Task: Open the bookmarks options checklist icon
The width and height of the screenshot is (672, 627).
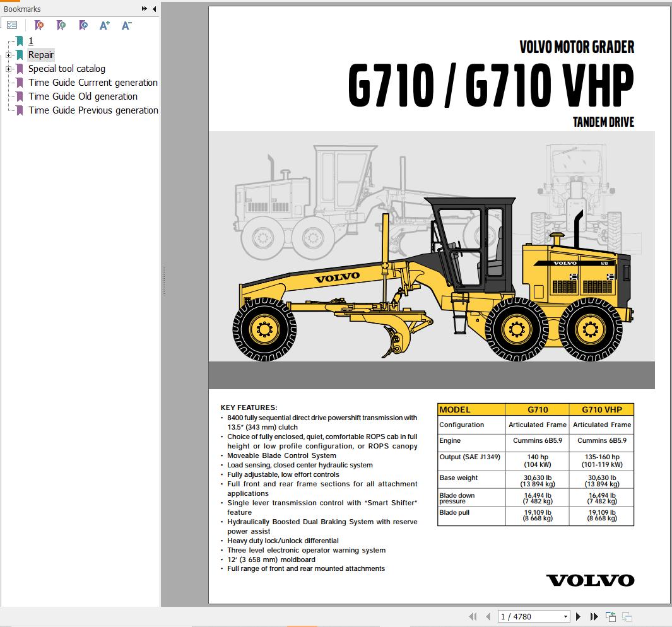Action: click(12, 25)
